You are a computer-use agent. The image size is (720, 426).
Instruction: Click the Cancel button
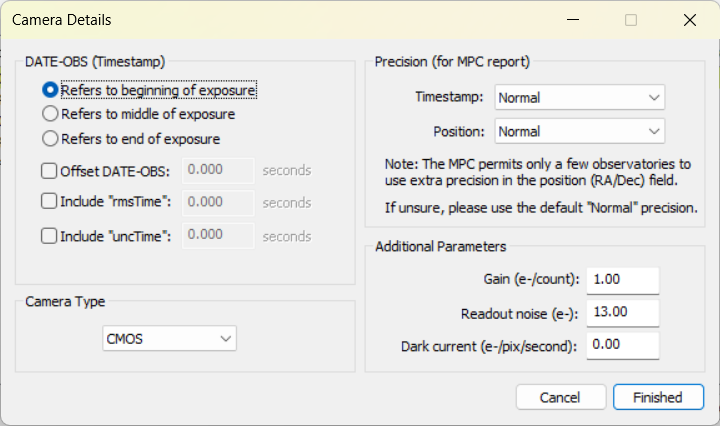click(561, 397)
